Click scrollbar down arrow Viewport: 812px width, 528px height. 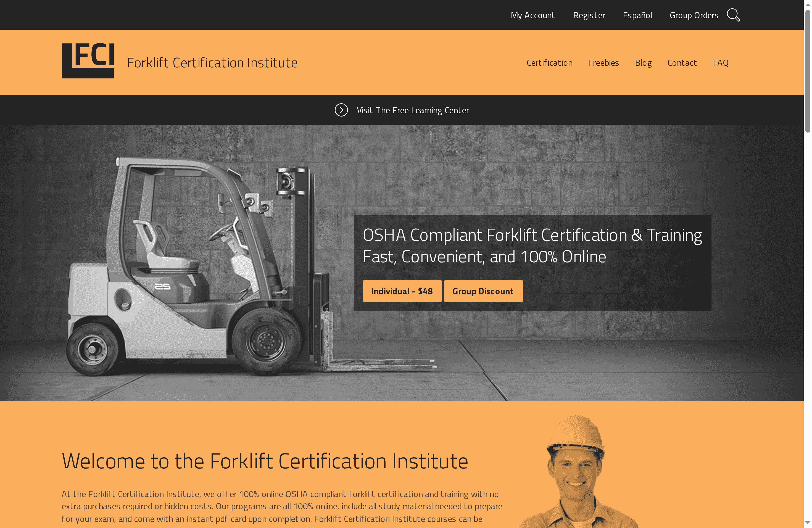coord(808,522)
